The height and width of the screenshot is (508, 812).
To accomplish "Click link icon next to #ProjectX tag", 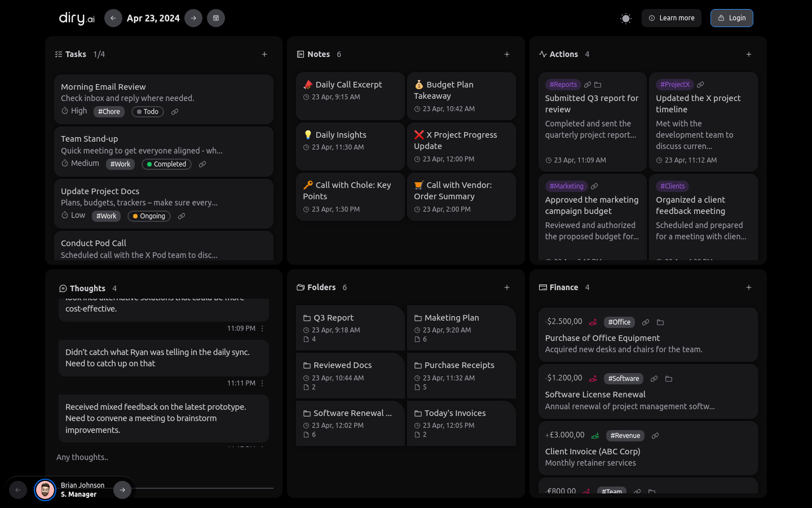I will [700, 85].
